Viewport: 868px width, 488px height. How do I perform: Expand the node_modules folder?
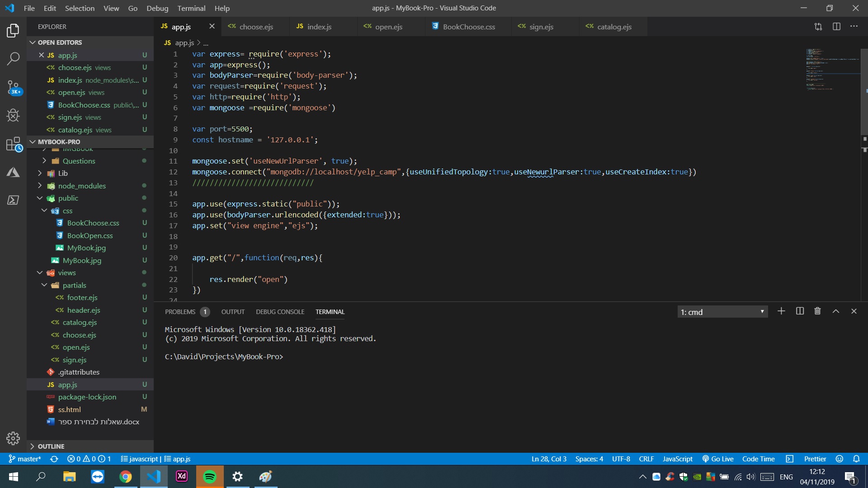pyautogui.click(x=81, y=186)
